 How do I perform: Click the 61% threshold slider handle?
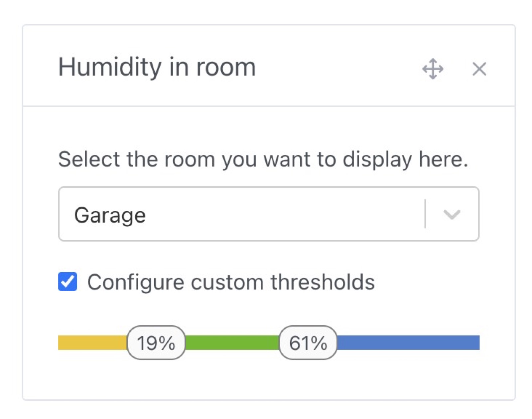point(308,343)
